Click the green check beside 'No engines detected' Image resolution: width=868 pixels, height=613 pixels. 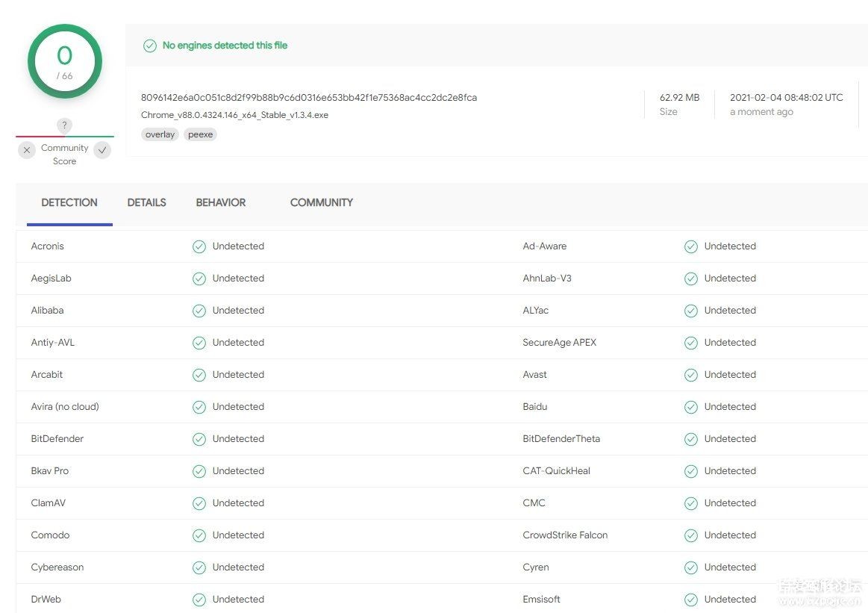tap(149, 46)
